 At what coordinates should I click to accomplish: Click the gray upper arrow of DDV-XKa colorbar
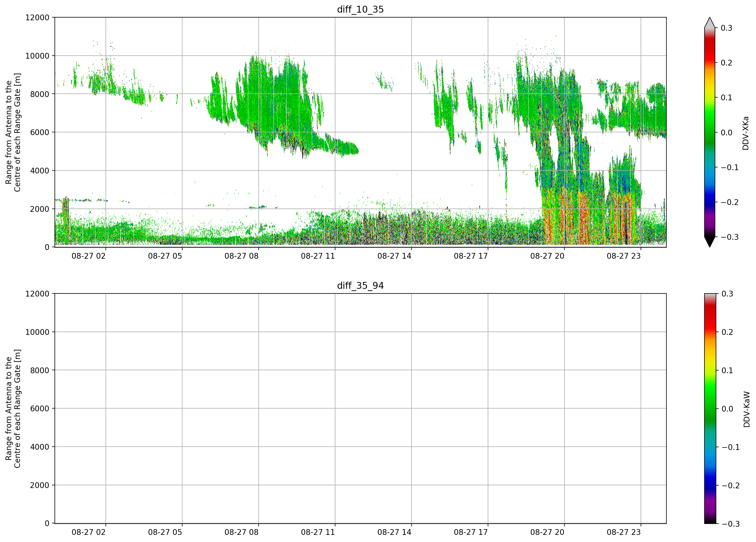tap(710, 23)
